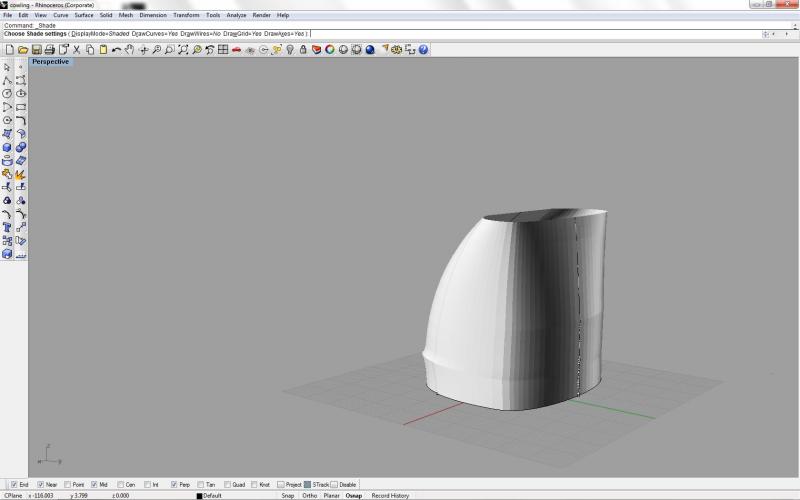Click the Perspective viewport title tab
Image resolution: width=800 pixels, height=500 pixels.
(51, 62)
